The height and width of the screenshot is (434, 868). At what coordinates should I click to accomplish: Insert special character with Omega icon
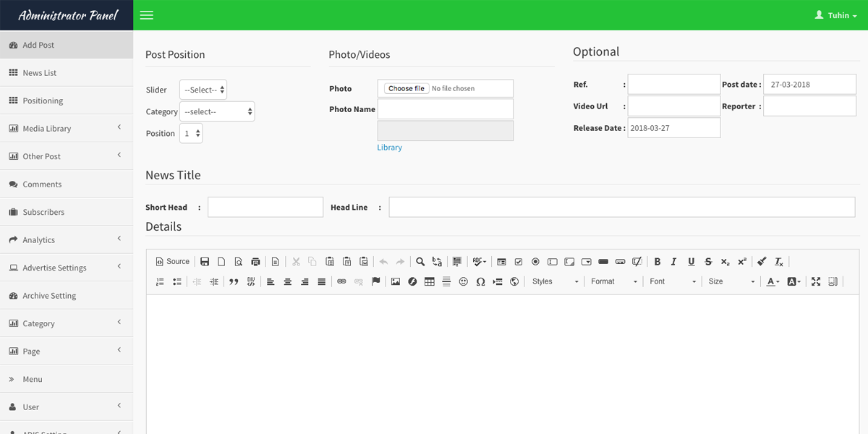480,282
